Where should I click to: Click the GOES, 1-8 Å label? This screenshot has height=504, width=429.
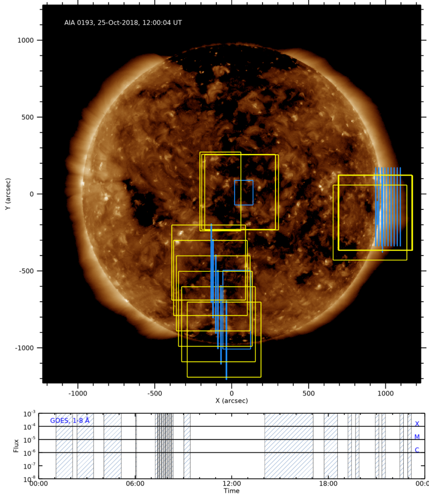(70, 421)
